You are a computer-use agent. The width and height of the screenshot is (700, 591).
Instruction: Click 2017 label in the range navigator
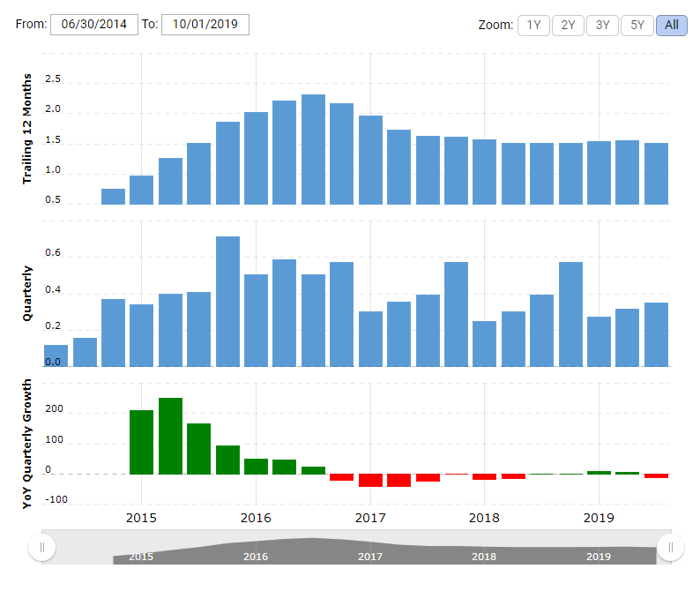[x=370, y=557]
